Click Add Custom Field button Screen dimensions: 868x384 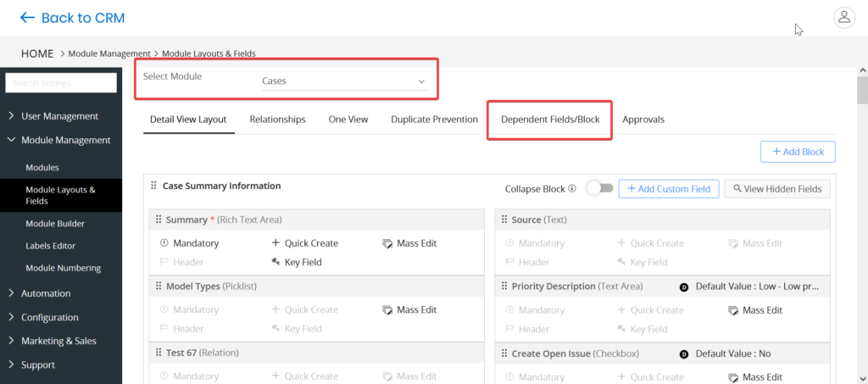point(669,189)
